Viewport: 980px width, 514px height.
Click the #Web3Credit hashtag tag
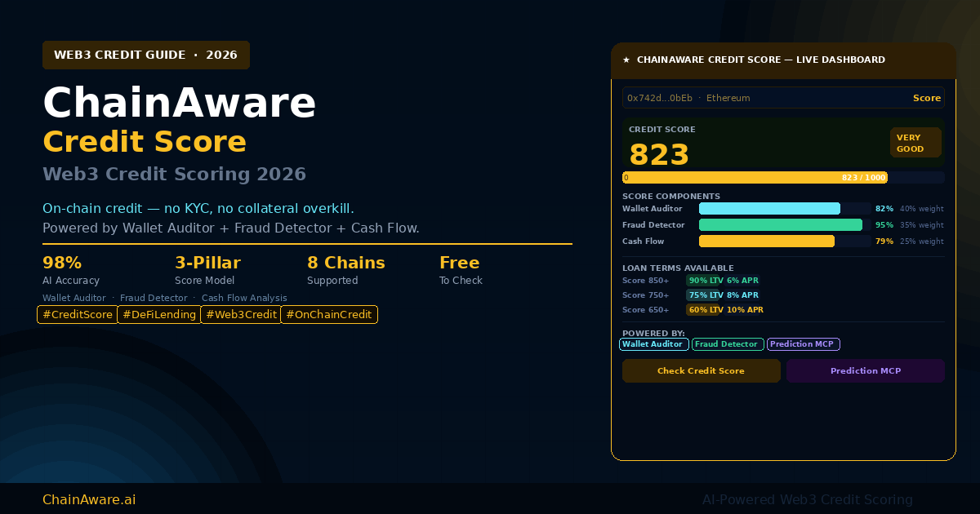(241, 315)
